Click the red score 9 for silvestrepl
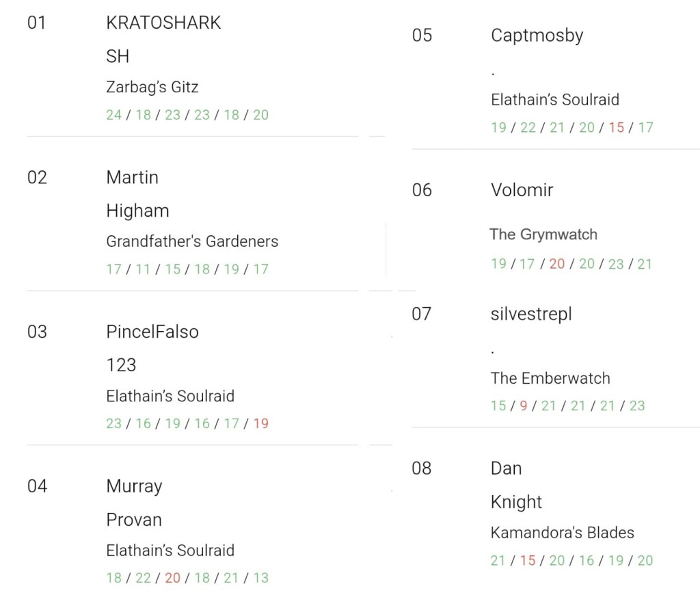The height and width of the screenshot is (597, 700). tap(524, 406)
